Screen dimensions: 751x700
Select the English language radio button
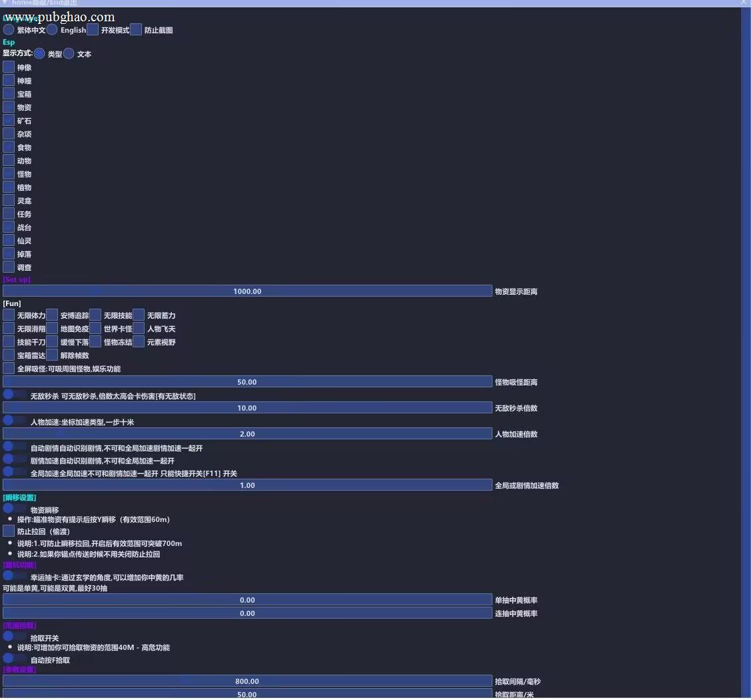pyautogui.click(x=52, y=30)
